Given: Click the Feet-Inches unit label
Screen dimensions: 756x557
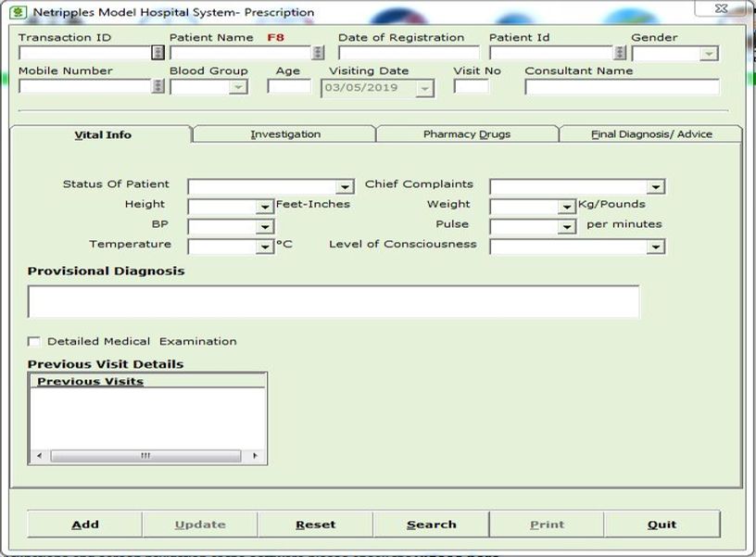Looking at the screenshot, I should [312, 204].
